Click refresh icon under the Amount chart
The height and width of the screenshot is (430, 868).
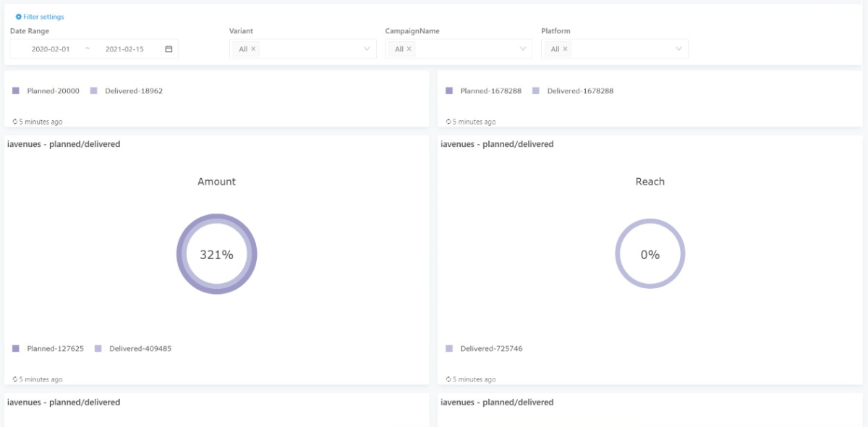15,379
